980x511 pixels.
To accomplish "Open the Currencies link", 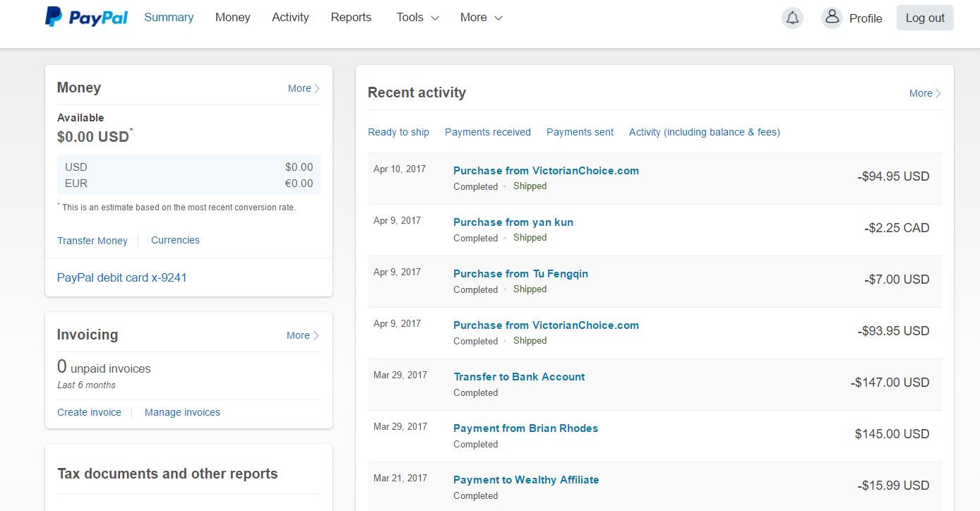I will coord(175,240).
